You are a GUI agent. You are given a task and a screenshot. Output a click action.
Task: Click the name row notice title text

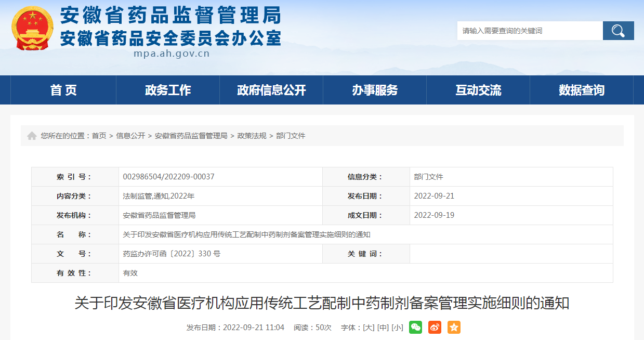(x=246, y=234)
